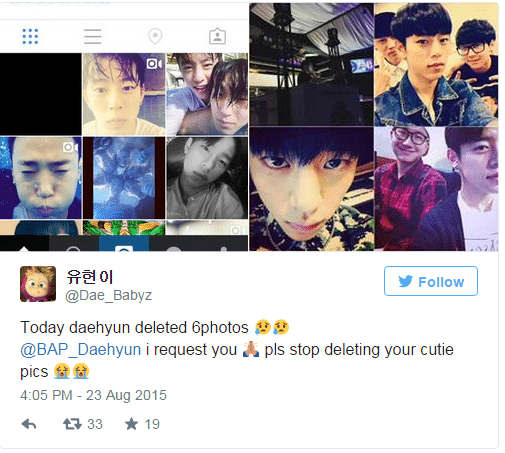Open the black thumbnail in the grid
Image resolution: width=505 pixels, height=453 pixels.
[41, 94]
